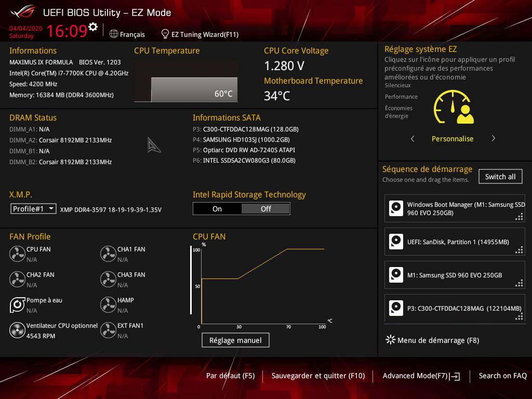Go to previous EZ system profile
Image resolution: width=532 pixels, height=399 pixels.
[413, 138]
